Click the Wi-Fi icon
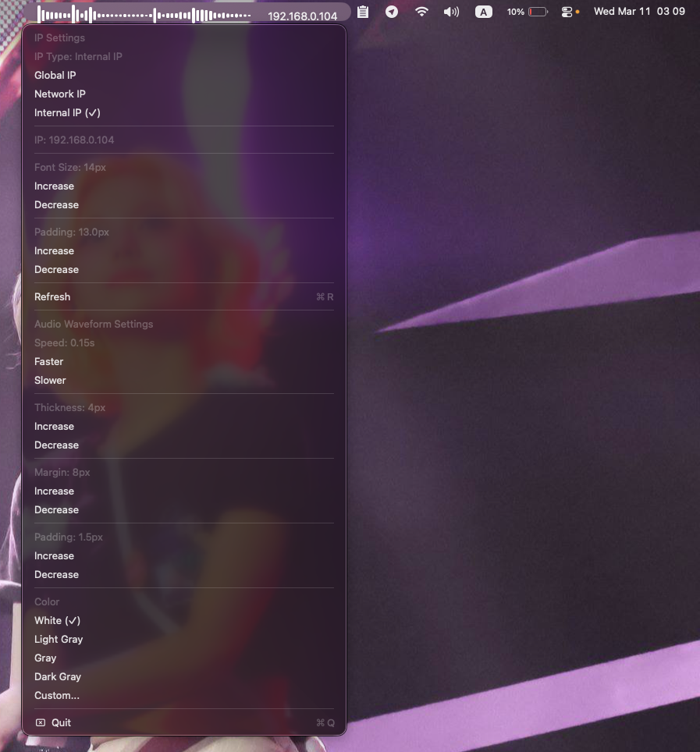This screenshot has height=752, width=700. [421, 12]
